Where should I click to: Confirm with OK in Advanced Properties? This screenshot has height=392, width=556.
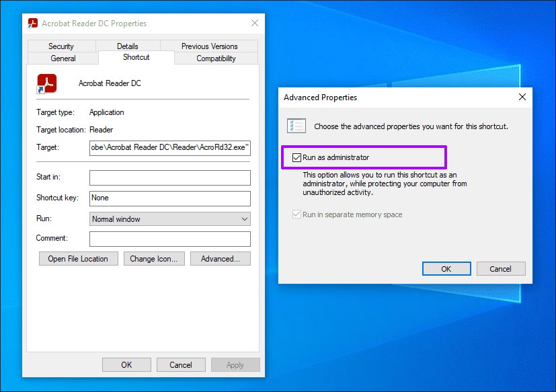click(446, 269)
